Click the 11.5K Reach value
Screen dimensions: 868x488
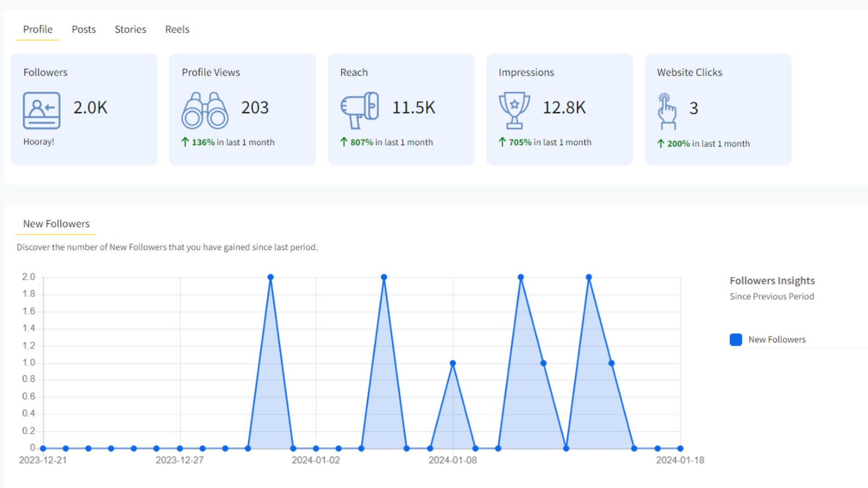[413, 107]
